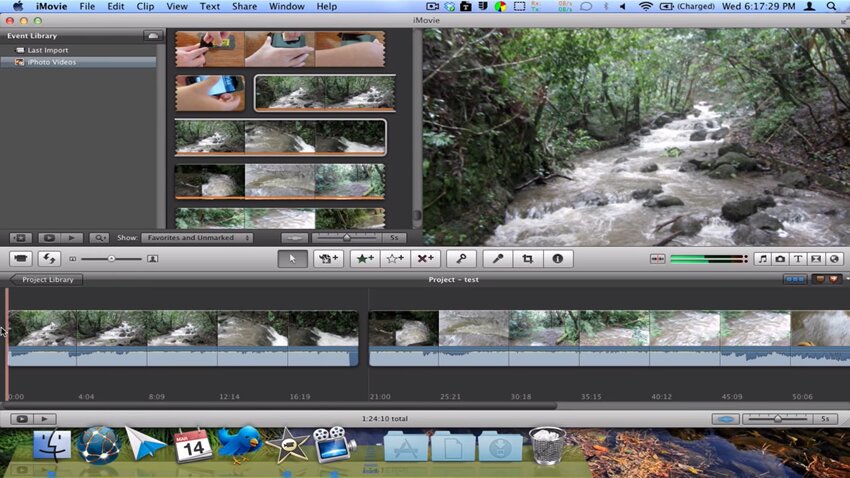The image size is (850, 478).
Task: Open the Text menu
Action: point(210,7)
